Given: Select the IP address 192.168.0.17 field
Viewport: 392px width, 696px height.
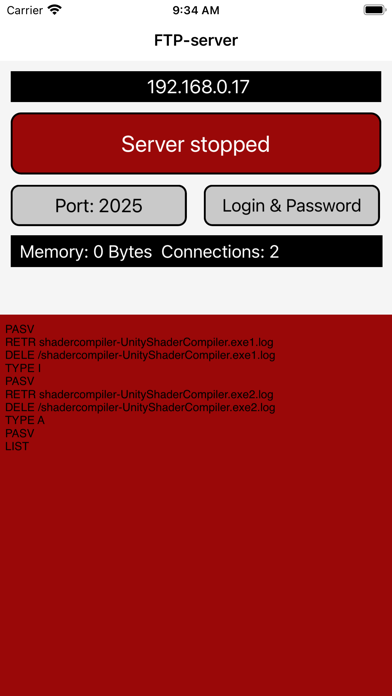Looking at the screenshot, I should [x=196, y=87].
